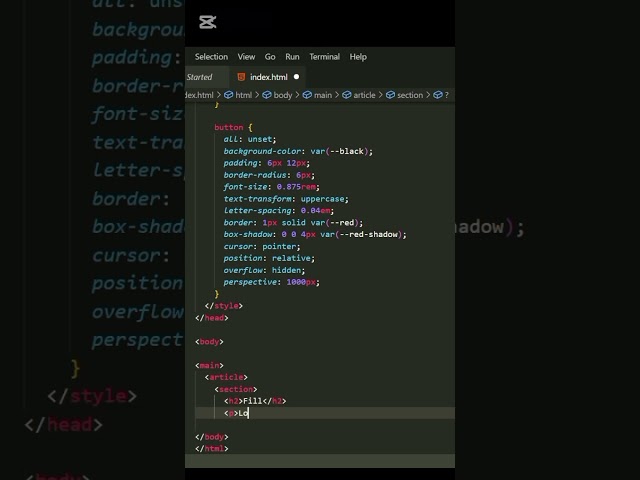Click the closing </head> tag
The width and height of the screenshot is (640, 480).
point(211,318)
